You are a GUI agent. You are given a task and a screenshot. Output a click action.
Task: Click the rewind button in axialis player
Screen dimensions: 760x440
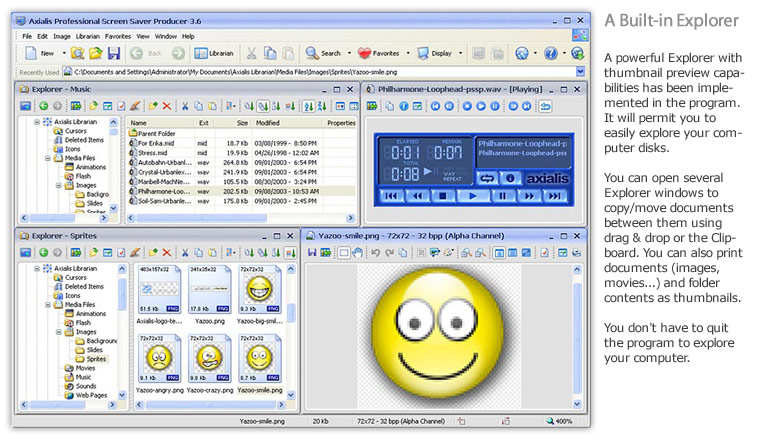point(417,196)
